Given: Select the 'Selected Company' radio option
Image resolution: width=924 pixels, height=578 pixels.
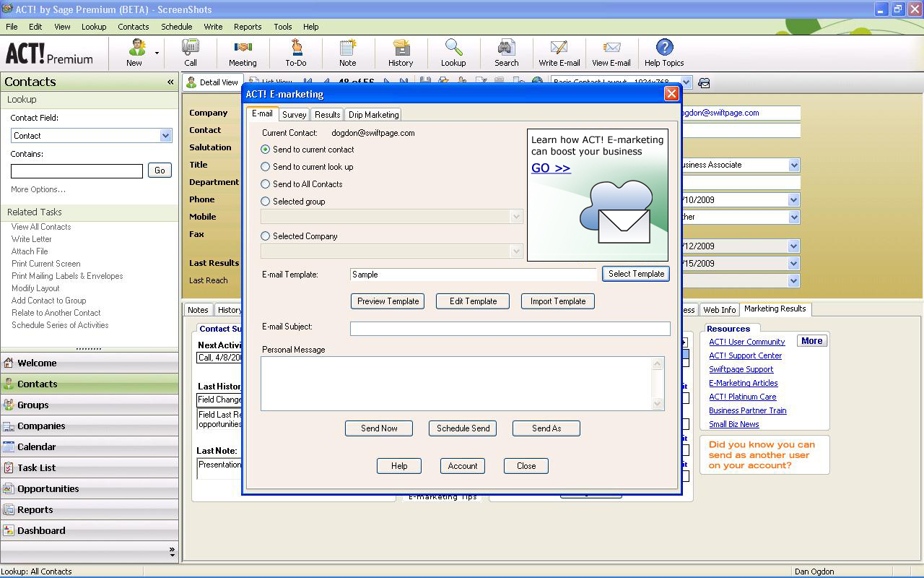Looking at the screenshot, I should (266, 236).
